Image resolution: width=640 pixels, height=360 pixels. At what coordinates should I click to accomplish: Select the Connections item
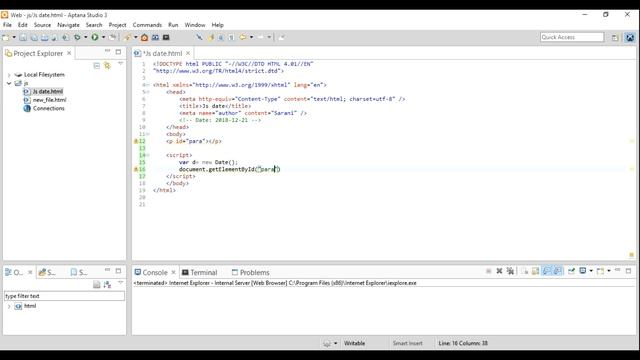(48, 109)
